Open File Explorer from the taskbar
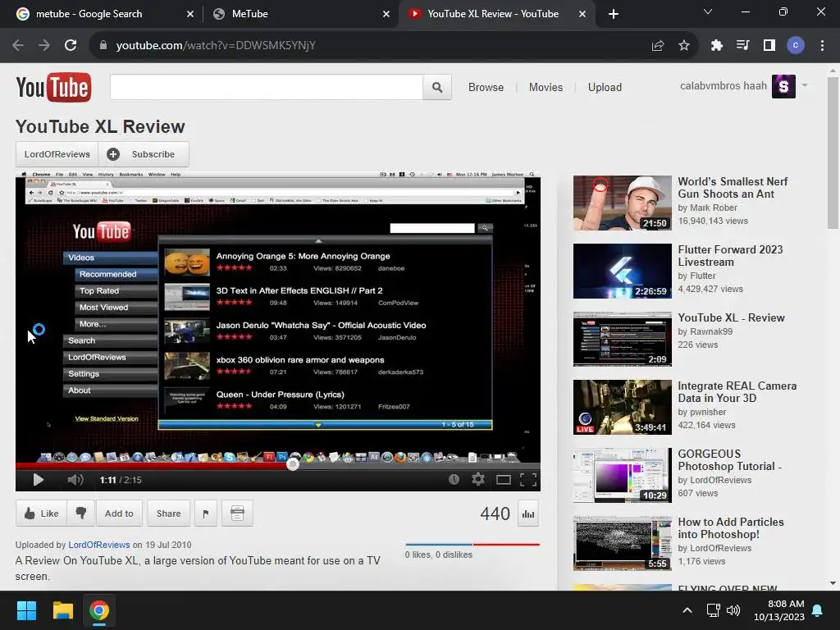This screenshot has height=630, width=840. [x=62, y=610]
